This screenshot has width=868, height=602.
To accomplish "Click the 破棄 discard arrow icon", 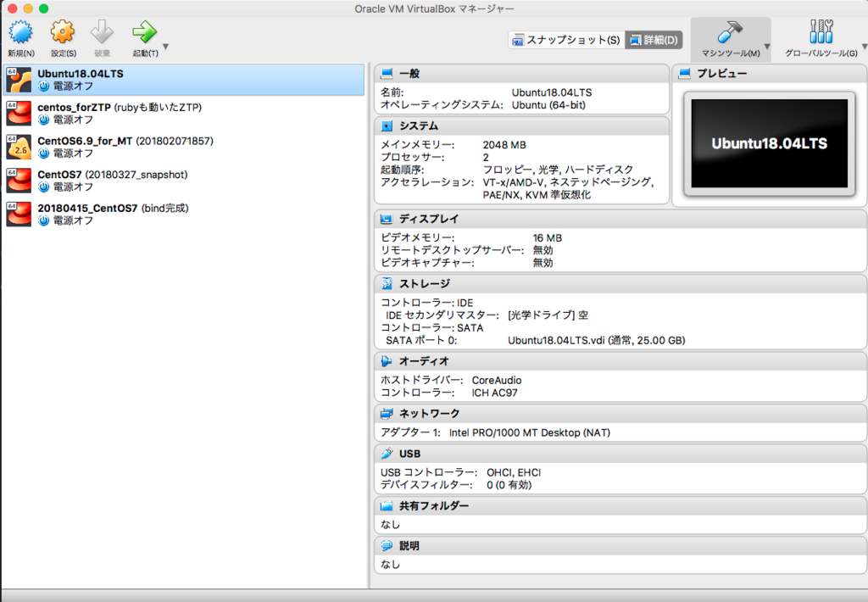I will (x=102, y=33).
